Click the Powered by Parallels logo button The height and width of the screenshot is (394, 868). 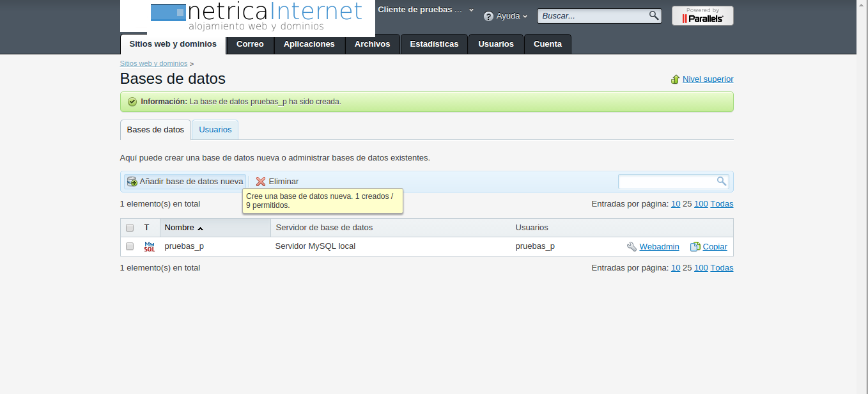coord(702,16)
